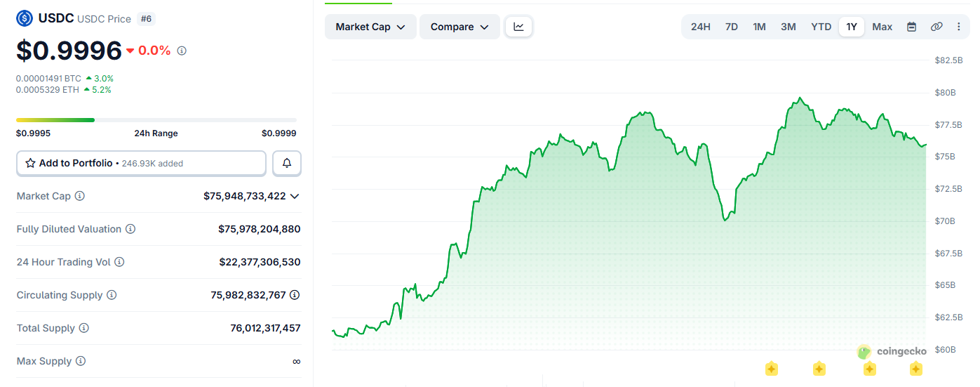Open the Compare dropdown
This screenshot has height=387, width=980.
(x=459, y=27)
